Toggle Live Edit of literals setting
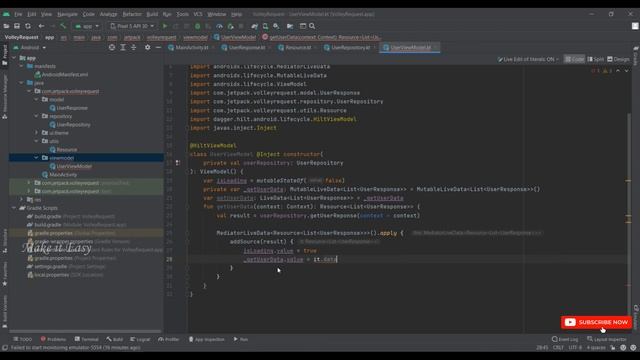The height and width of the screenshot is (360, 640). [x=528, y=59]
